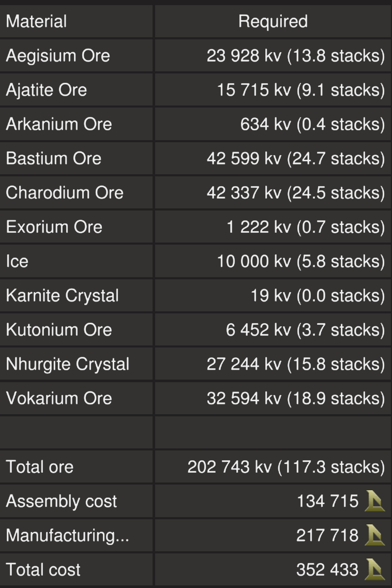Click the currency icon beside Assembly cost
Image resolution: width=392 pixels, height=588 pixels.
coord(374,501)
